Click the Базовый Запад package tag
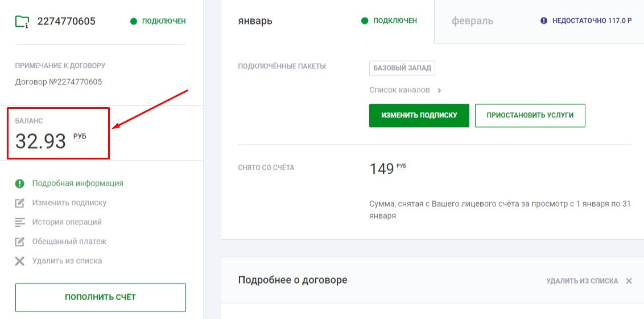The height and width of the screenshot is (319, 644). 402,68
